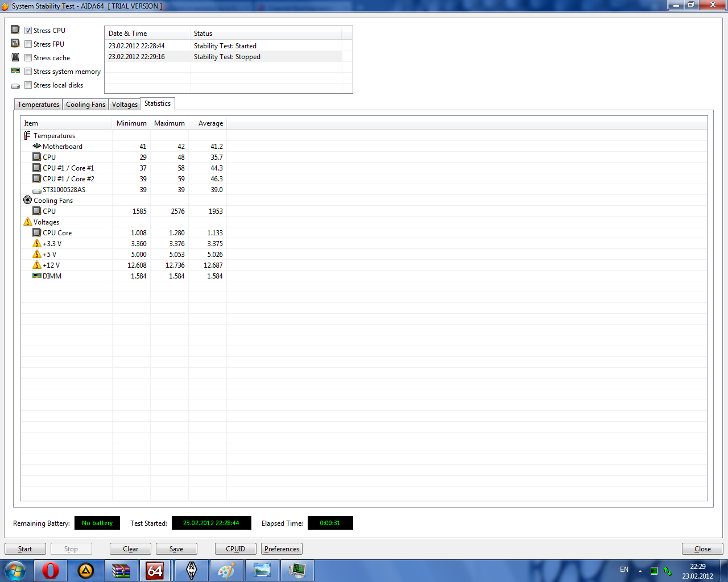
Task: Click the Close button at bottom right
Action: pyautogui.click(x=702, y=549)
